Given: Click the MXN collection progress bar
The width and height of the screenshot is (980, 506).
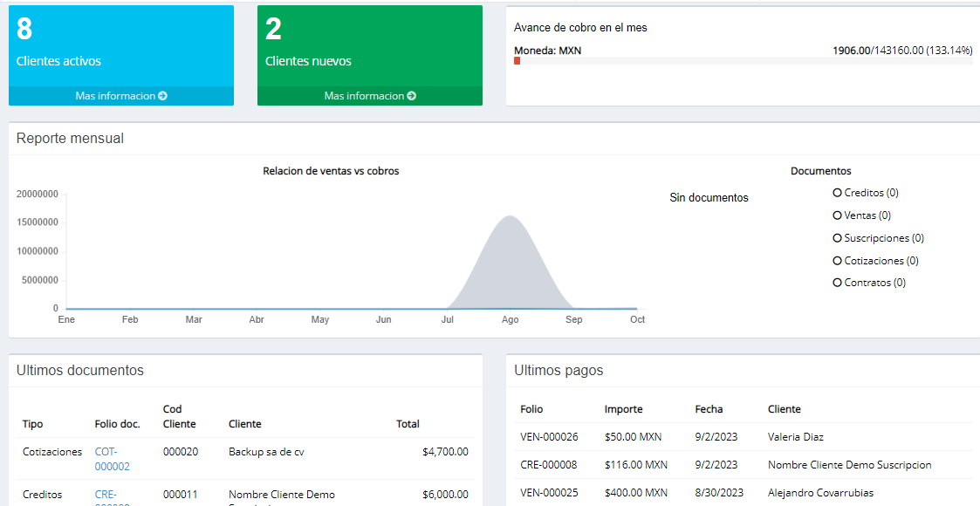Looking at the screenshot, I should (x=743, y=61).
